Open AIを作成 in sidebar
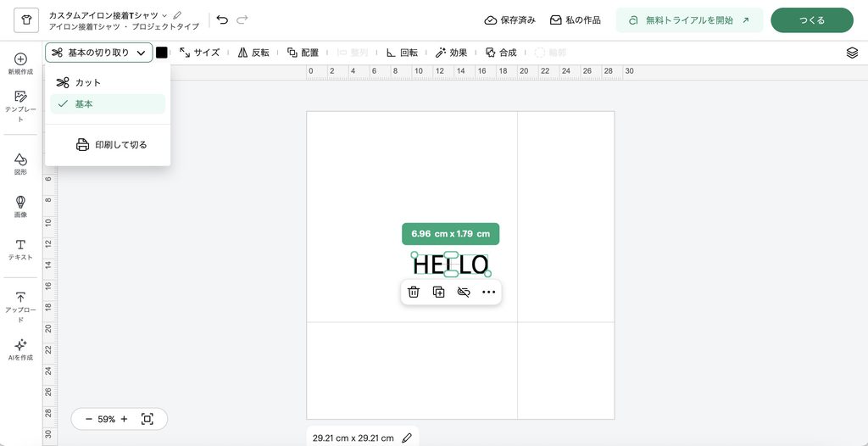The image size is (868, 446). (x=20, y=349)
